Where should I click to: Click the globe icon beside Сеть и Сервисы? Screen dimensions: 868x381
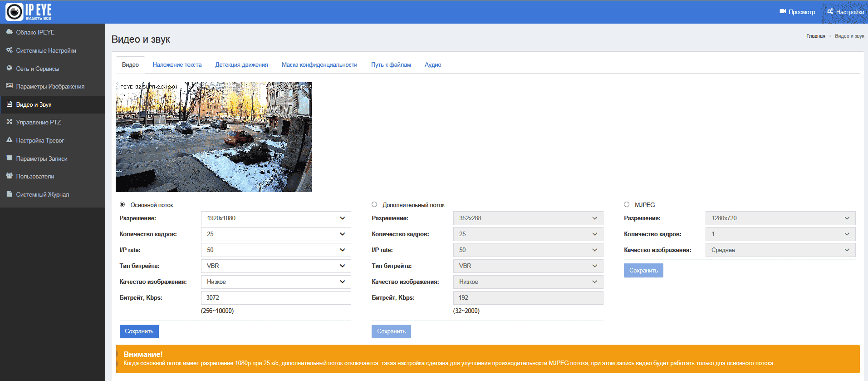pos(9,68)
